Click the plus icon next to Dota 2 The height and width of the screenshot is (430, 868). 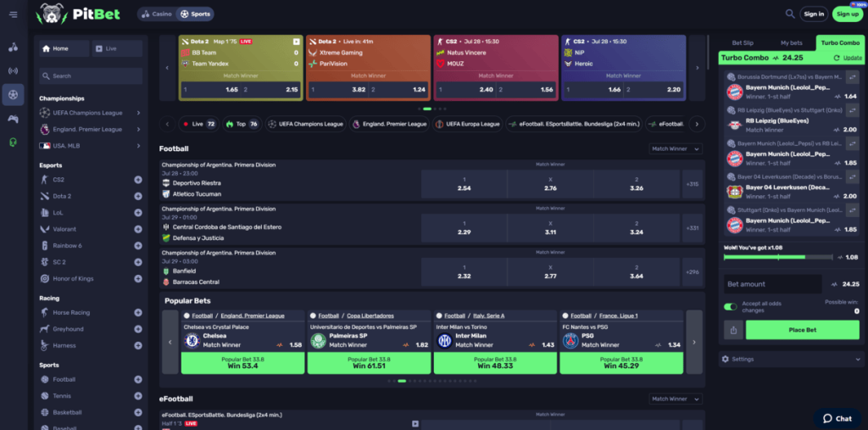(x=138, y=196)
